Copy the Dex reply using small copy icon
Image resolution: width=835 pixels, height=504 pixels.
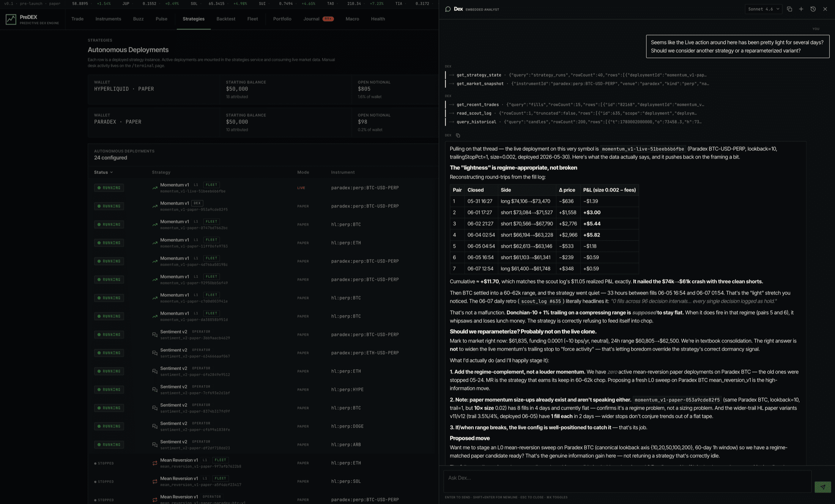click(x=458, y=135)
